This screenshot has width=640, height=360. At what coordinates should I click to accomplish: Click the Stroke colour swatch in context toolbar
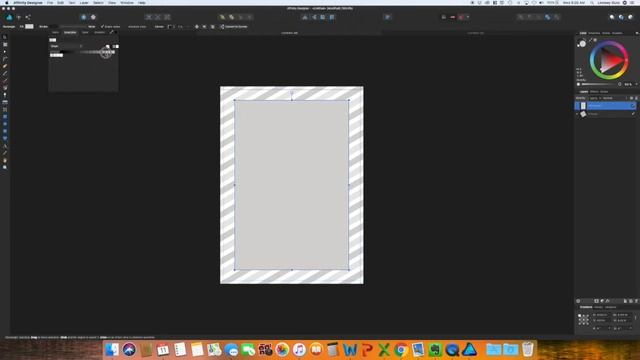click(53, 27)
